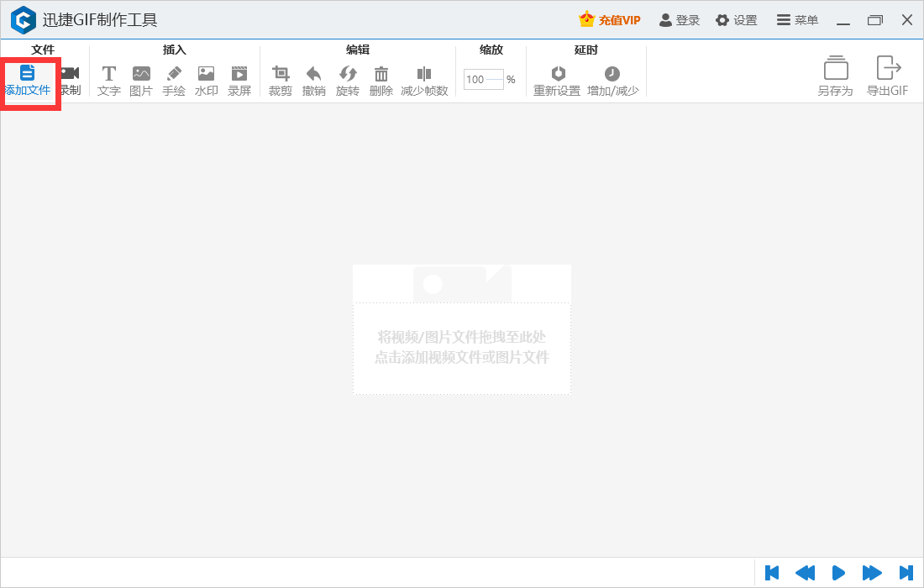Rotate frames using 旋转
Viewport: 924px width, 588px height.
pyautogui.click(x=348, y=81)
